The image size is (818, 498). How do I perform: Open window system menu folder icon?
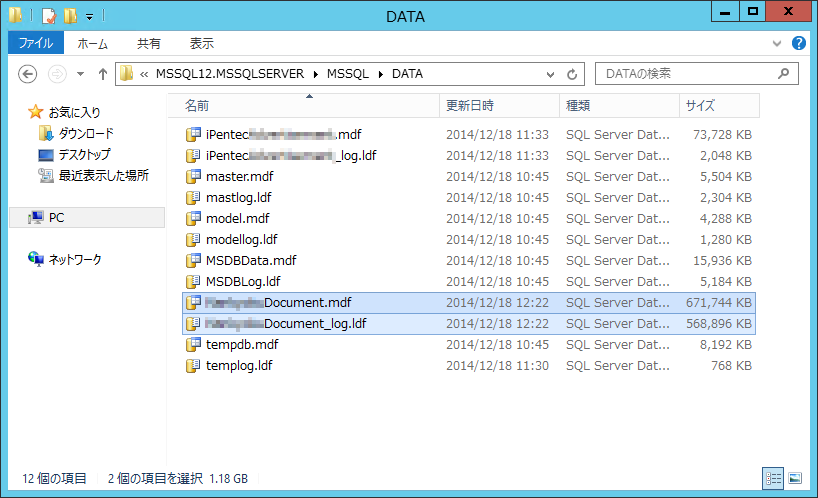pos(15,15)
